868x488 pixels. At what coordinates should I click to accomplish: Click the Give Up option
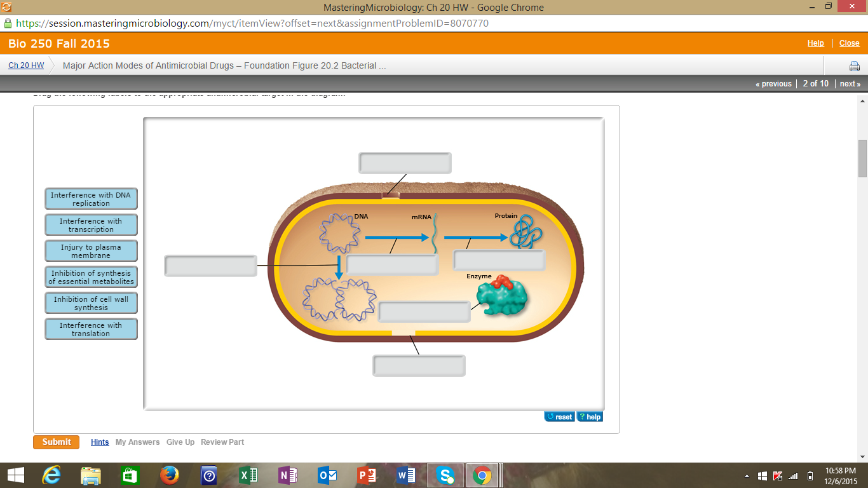click(180, 442)
